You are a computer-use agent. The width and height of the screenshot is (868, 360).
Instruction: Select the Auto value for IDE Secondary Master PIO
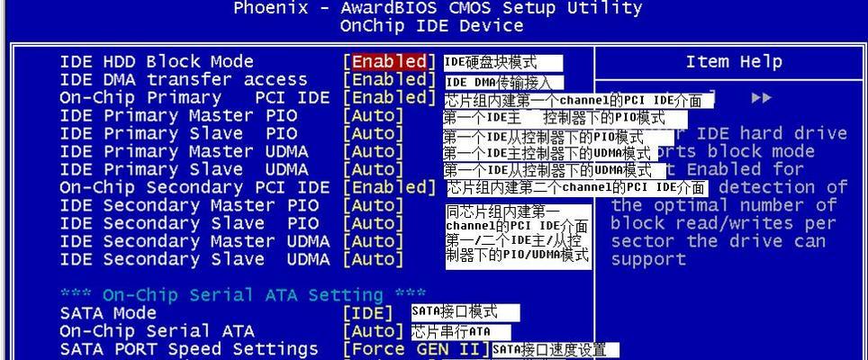[x=374, y=206]
